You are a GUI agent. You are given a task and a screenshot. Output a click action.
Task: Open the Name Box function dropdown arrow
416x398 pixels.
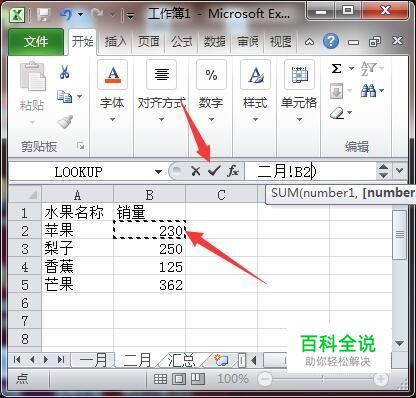click(x=158, y=172)
